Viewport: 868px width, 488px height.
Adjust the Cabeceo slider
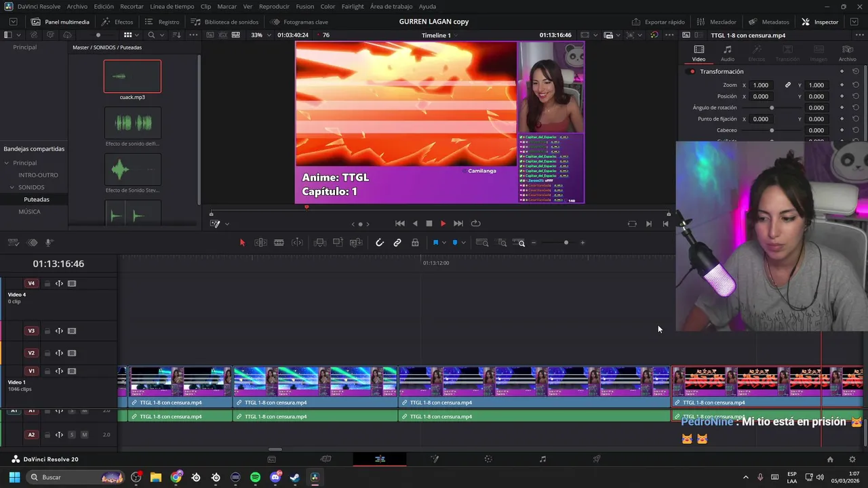[x=772, y=130]
